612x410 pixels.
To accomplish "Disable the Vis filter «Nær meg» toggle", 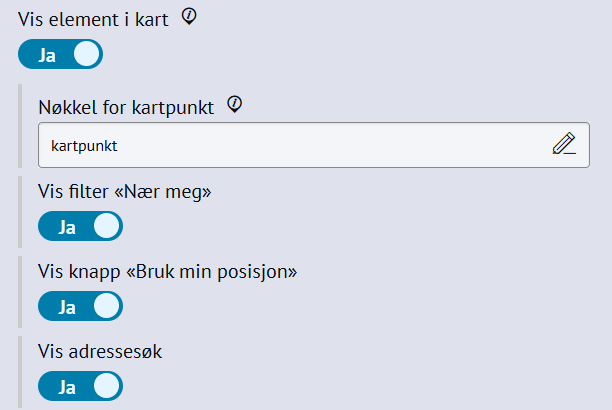I will [x=80, y=227].
